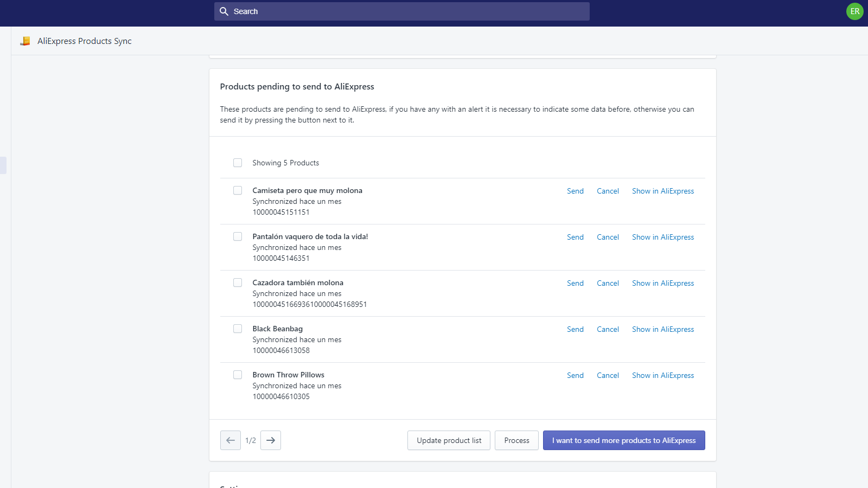Cancel Black Beanbag product
The image size is (868, 488).
[x=608, y=329]
